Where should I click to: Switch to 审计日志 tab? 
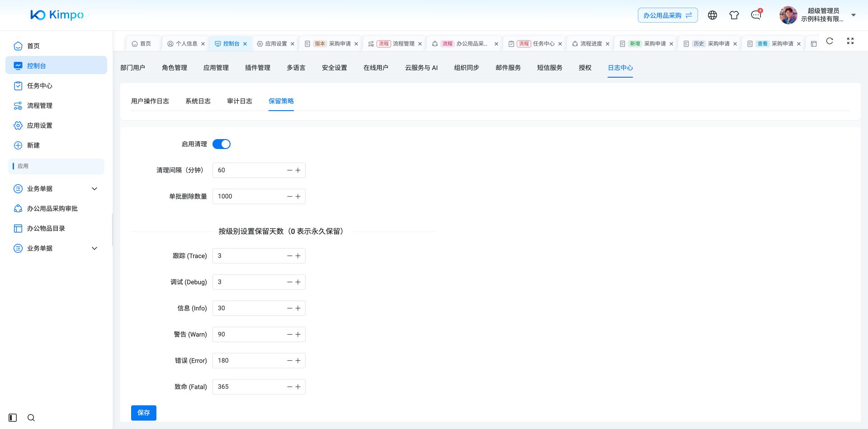pos(240,101)
